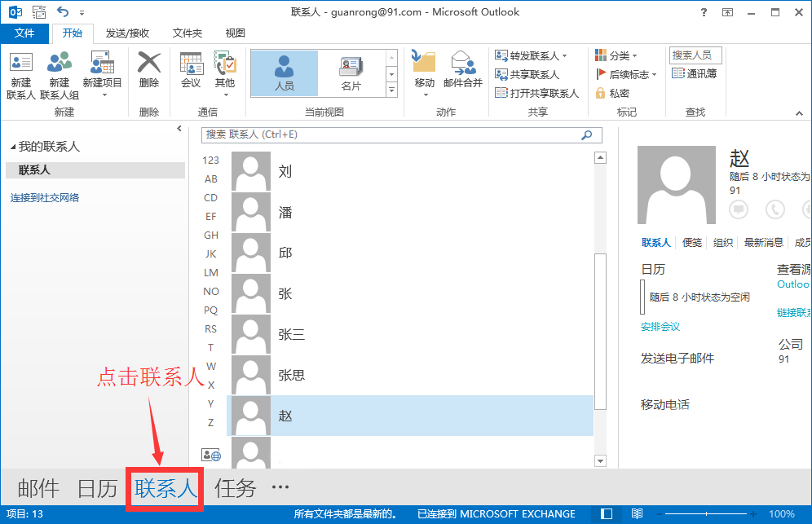Click Schedule a meeting (安排会议) link

click(660, 327)
